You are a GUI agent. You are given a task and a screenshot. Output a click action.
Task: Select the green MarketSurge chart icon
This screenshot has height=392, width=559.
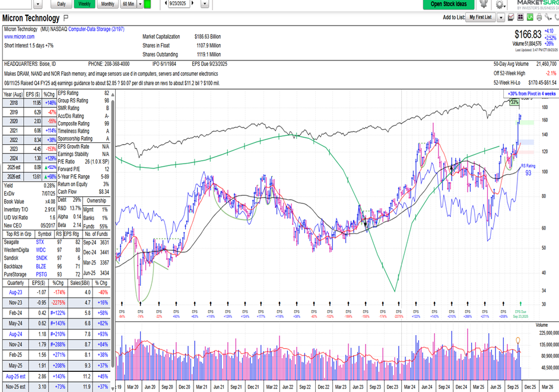click(530, 18)
